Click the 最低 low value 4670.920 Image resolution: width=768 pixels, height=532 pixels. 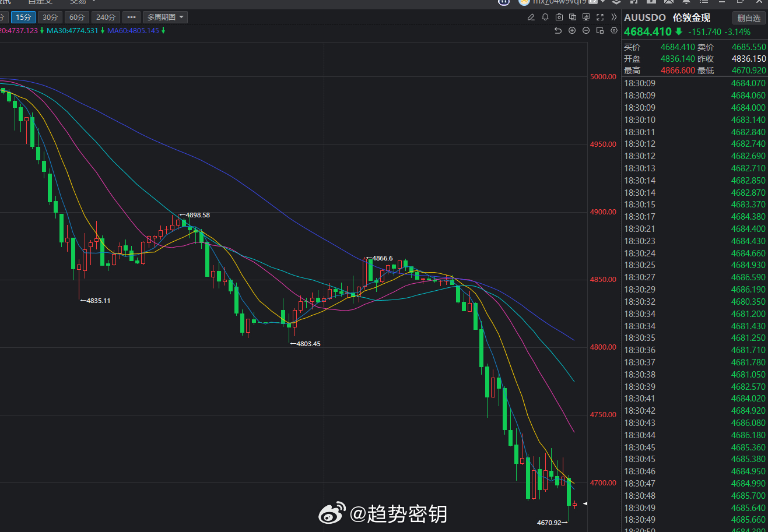click(x=749, y=71)
